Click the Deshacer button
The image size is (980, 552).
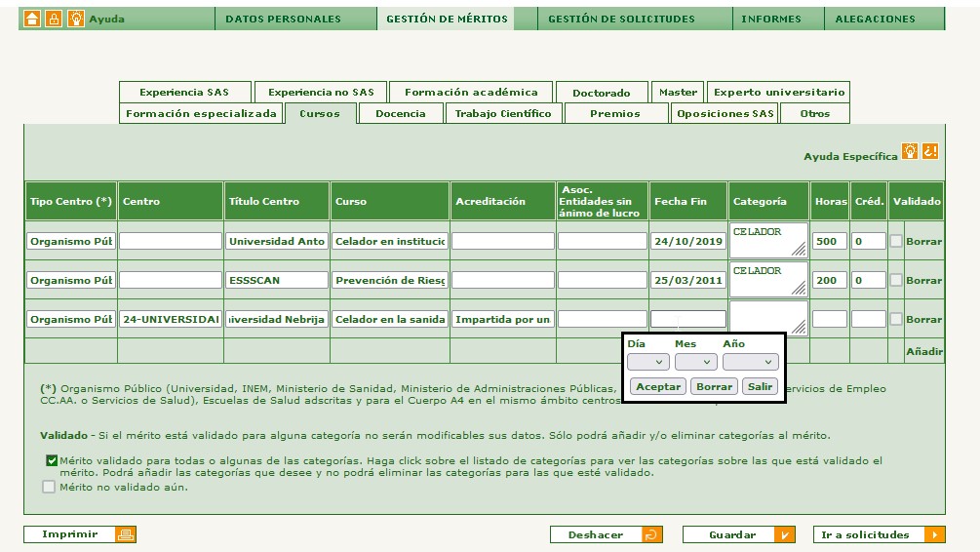tap(607, 535)
